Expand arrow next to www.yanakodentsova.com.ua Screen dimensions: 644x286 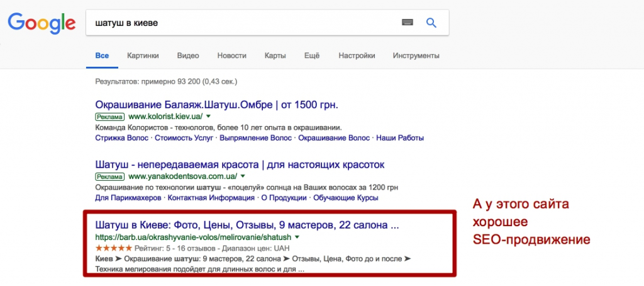(243, 176)
